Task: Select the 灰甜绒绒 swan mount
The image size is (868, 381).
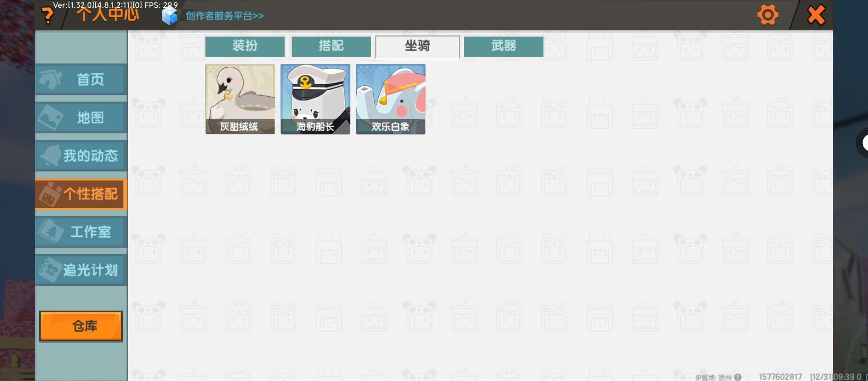Action: click(x=240, y=99)
